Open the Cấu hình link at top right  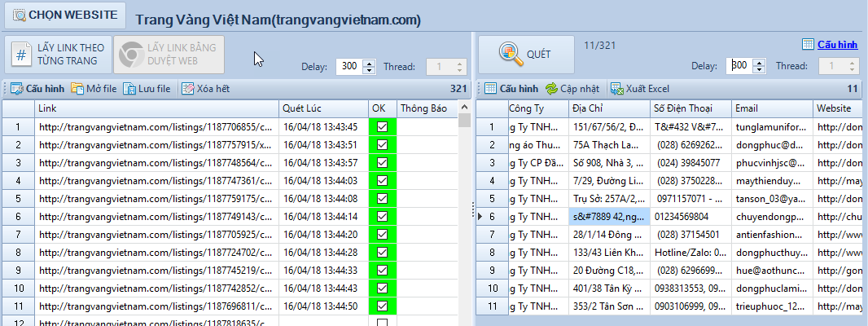[x=830, y=45]
